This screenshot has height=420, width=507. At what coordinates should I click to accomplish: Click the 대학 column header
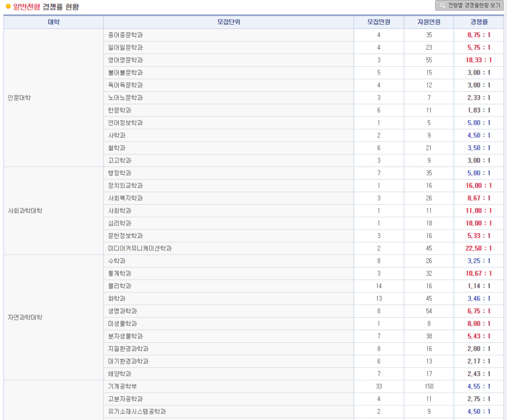click(54, 22)
